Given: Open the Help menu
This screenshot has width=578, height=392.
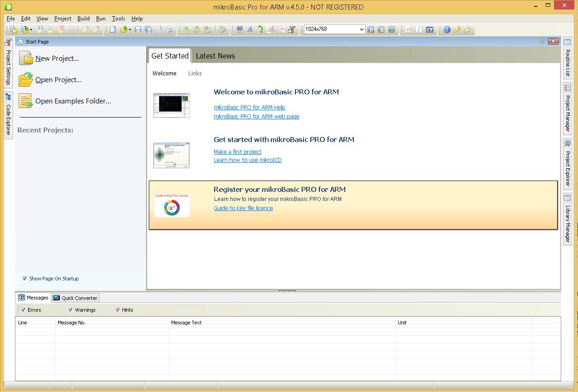Looking at the screenshot, I should 137,19.
